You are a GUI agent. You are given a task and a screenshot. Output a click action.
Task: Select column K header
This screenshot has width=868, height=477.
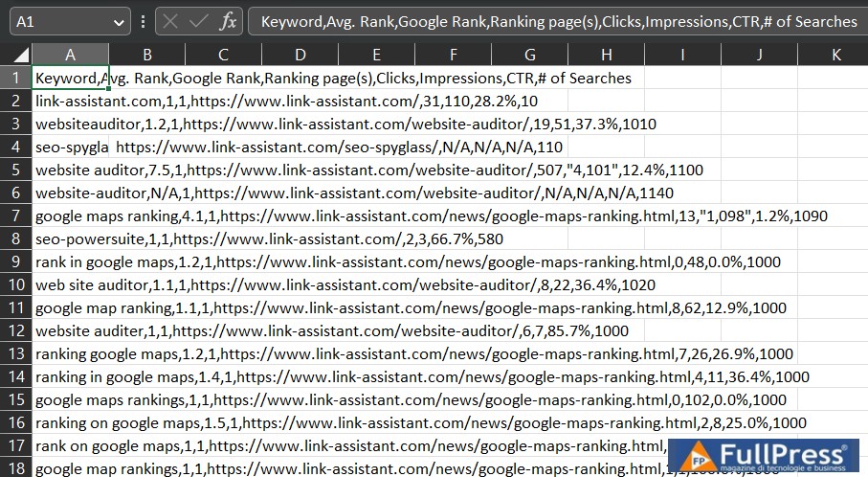click(835, 56)
